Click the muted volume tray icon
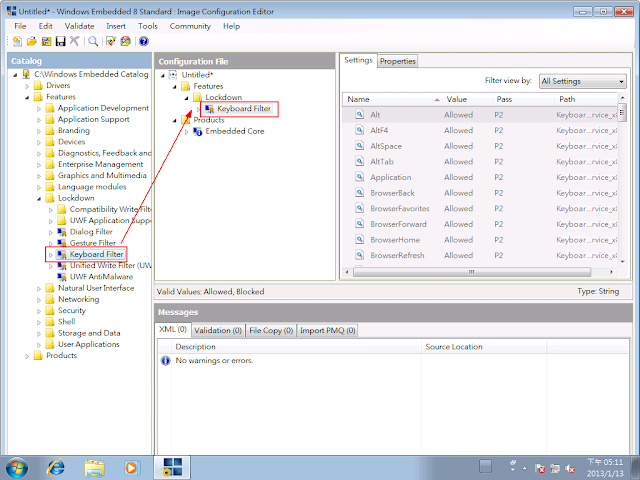The width and height of the screenshot is (640, 480). pyautogui.click(x=570, y=469)
